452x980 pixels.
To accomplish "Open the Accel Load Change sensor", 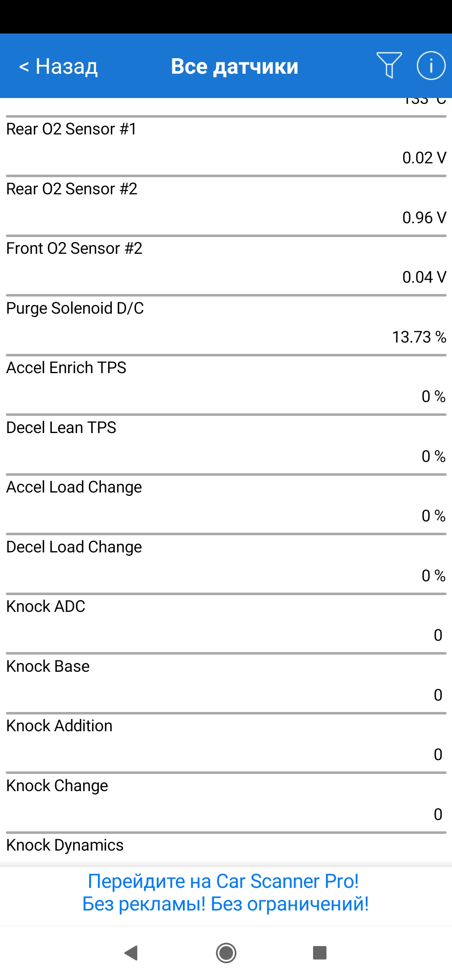I will pyautogui.click(x=226, y=502).
